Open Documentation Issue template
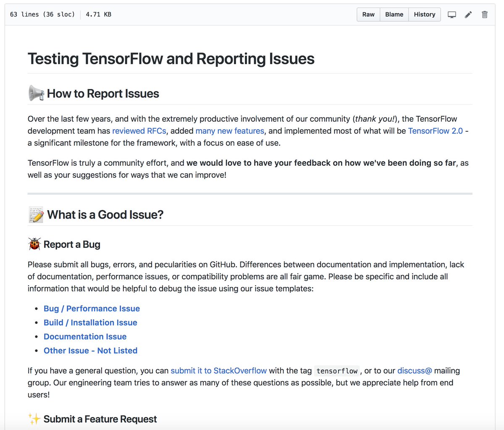The image size is (504, 430). (x=85, y=336)
